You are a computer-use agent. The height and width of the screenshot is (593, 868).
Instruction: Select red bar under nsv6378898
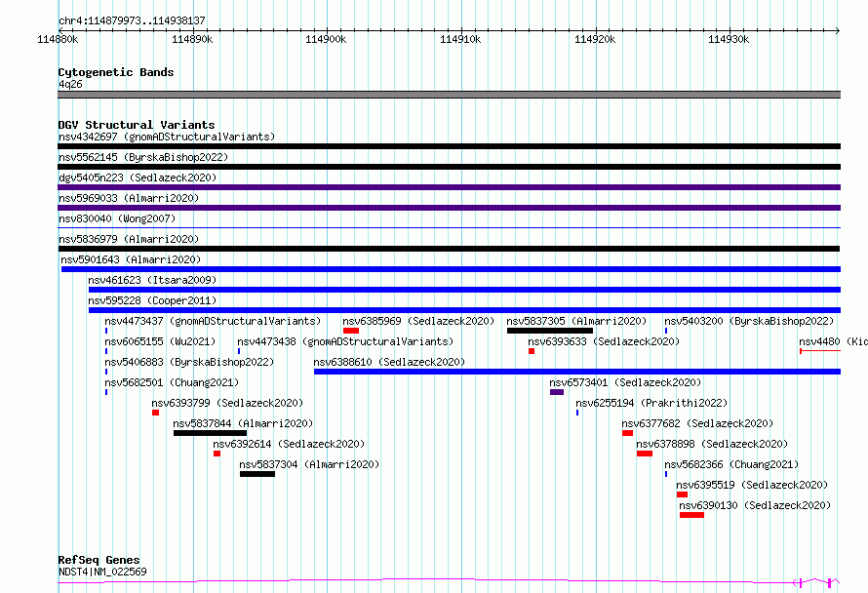[x=645, y=454]
